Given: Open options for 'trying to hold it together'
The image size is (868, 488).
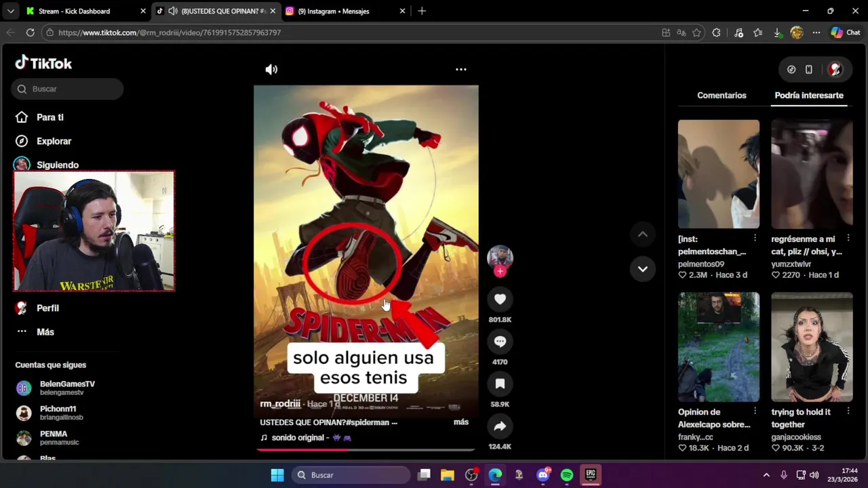Looking at the screenshot, I should coord(848,411).
